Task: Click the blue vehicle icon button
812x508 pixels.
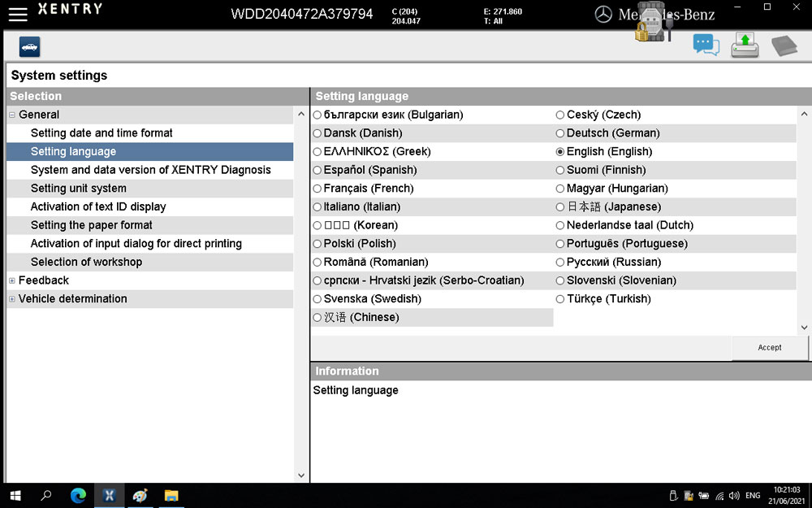Action: (x=29, y=46)
